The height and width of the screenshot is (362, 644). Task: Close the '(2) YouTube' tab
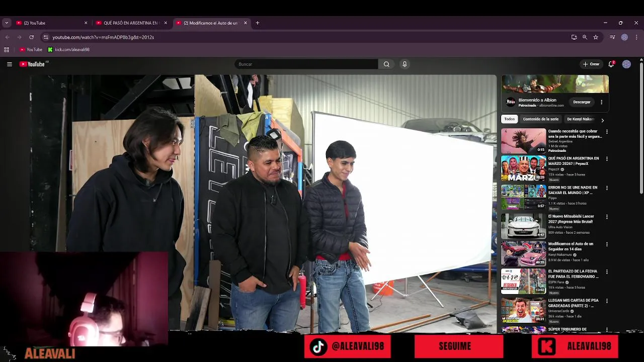[x=86, y=23]
